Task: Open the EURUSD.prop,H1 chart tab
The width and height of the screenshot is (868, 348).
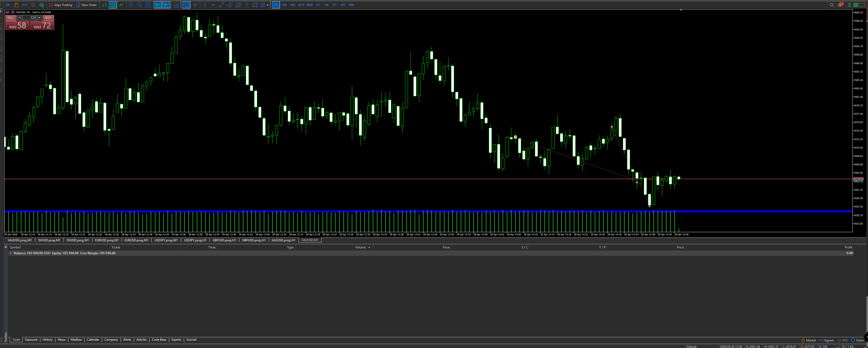Action: (x=136, y=240)
